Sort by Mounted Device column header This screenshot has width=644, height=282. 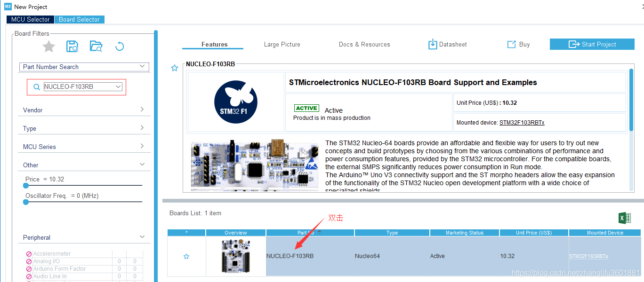(605, 233)
